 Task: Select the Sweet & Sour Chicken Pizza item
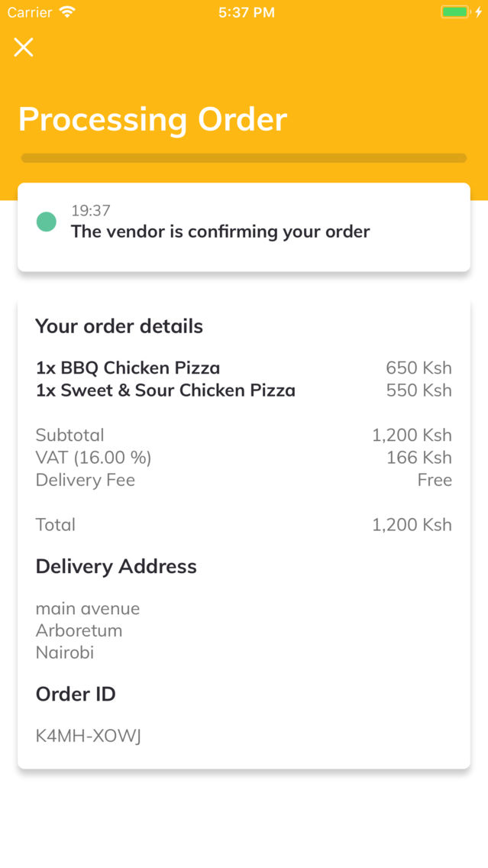pyautogui.click(x=165, y=390)
